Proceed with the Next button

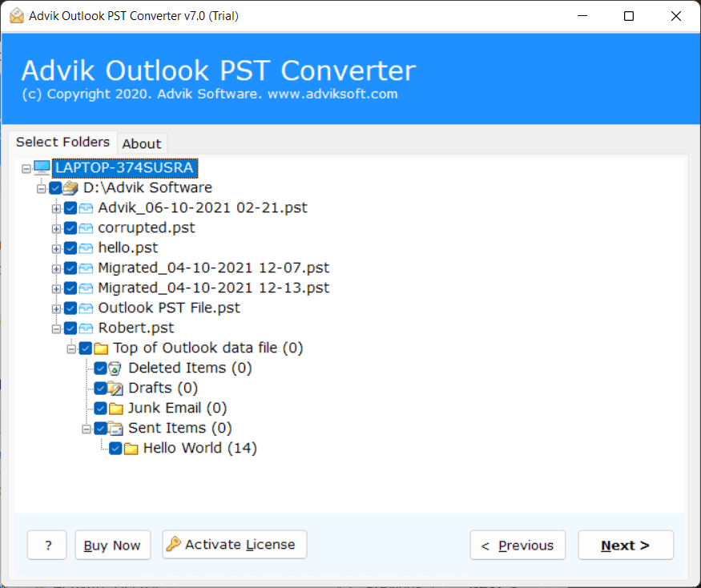(626, 545)
